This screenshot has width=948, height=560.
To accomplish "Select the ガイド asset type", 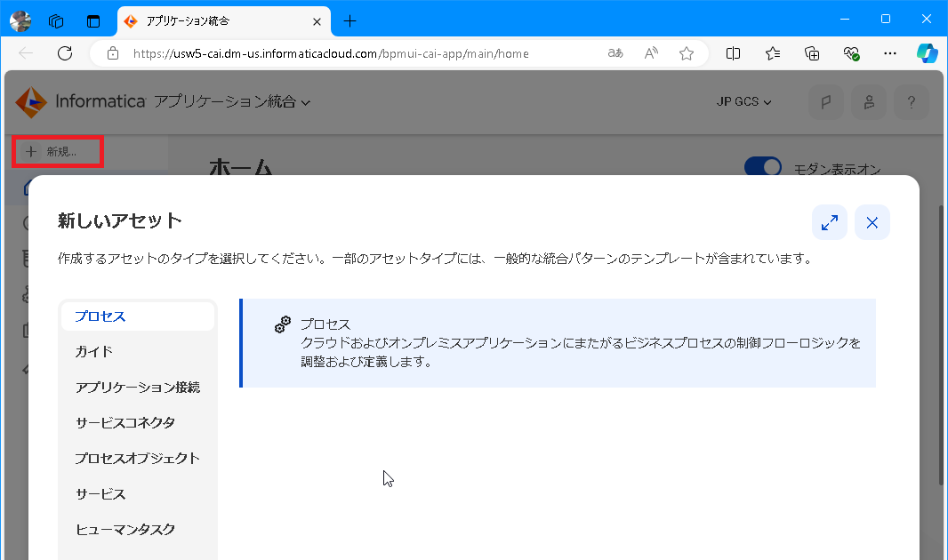I will pos(138,352).
